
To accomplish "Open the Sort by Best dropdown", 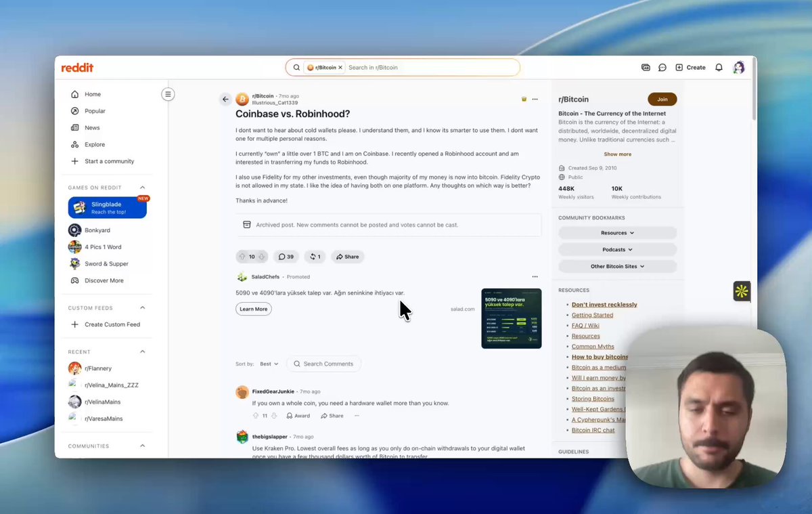I will 269,364.
